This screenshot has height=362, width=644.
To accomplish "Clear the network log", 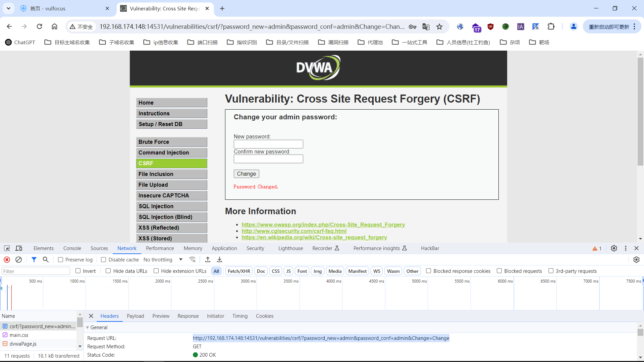I will [19, 260].
